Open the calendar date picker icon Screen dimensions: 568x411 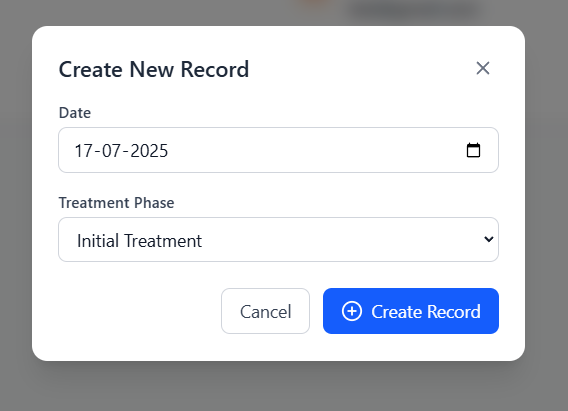click(x=473, y=150)
